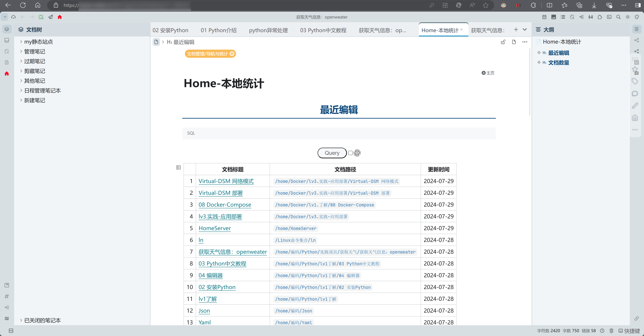
Task: Click the help question mark in status bar
Action: point(602,331)
